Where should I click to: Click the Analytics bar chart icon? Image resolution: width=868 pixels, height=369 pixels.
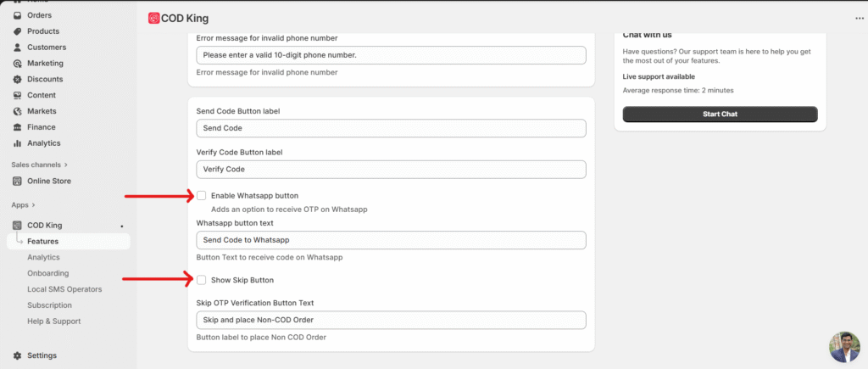[18, 143]
